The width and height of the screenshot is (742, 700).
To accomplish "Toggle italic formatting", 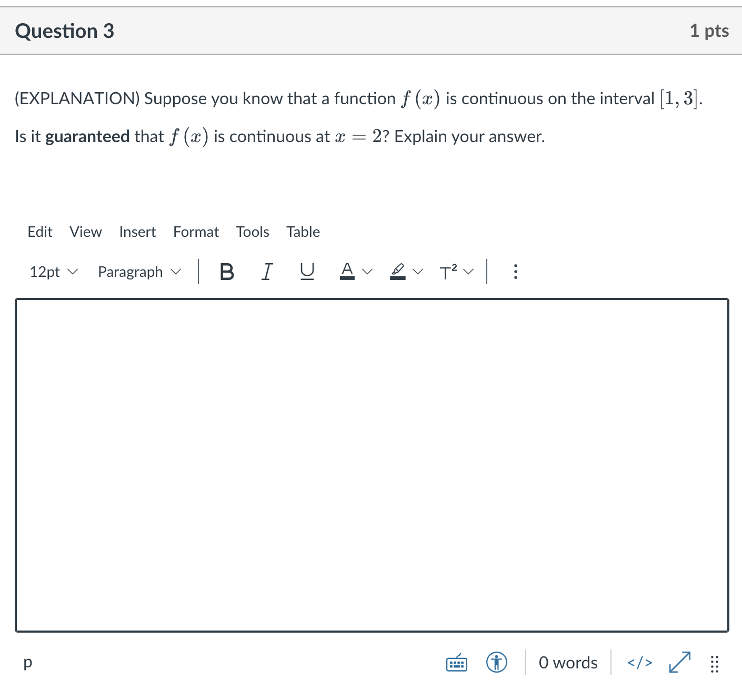I will click(267, 272).
